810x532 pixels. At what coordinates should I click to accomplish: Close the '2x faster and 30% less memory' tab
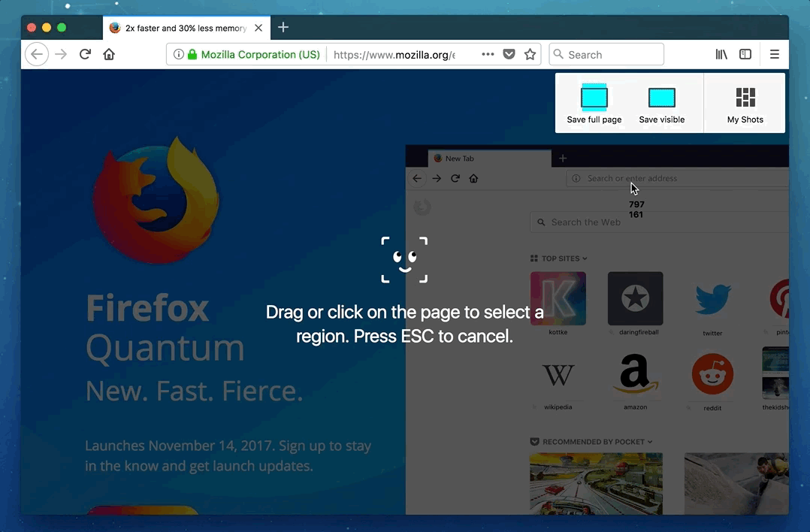click(x=258, y=28)
